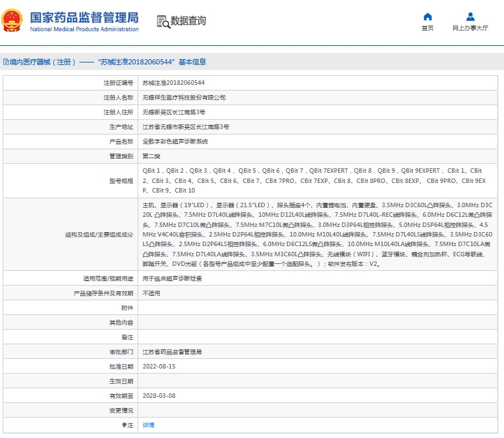Select approver 江苏省药品监督管理局

coord(172,352)
